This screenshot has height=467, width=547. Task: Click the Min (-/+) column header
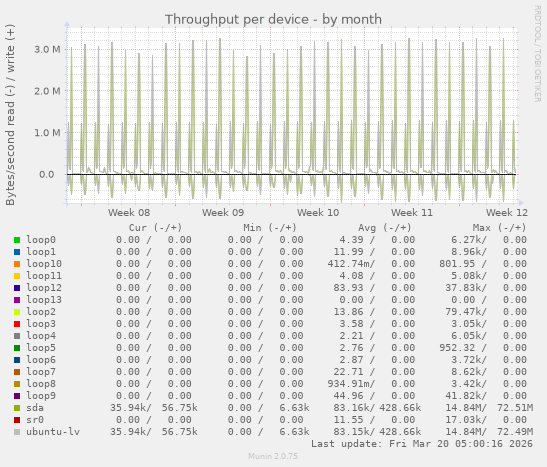[x=270, y=228]
